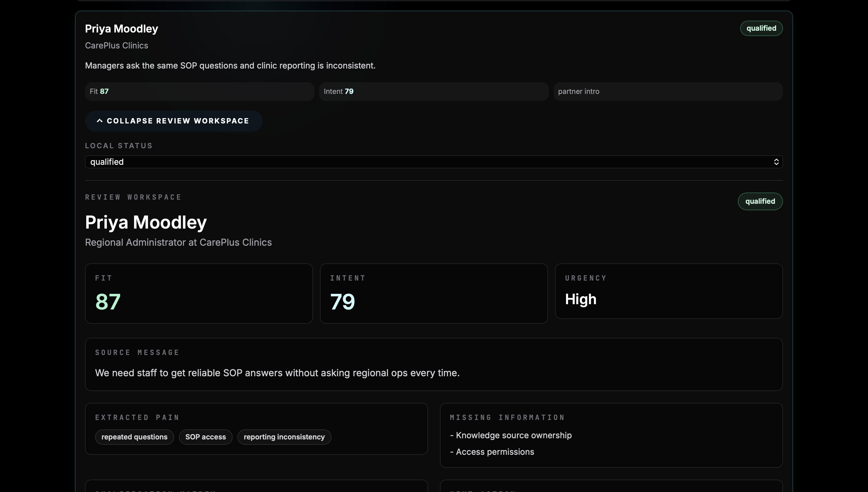Click the repeated questions pain tag
The height and width of the screenshot is (492, 868).
click(134, 437)
